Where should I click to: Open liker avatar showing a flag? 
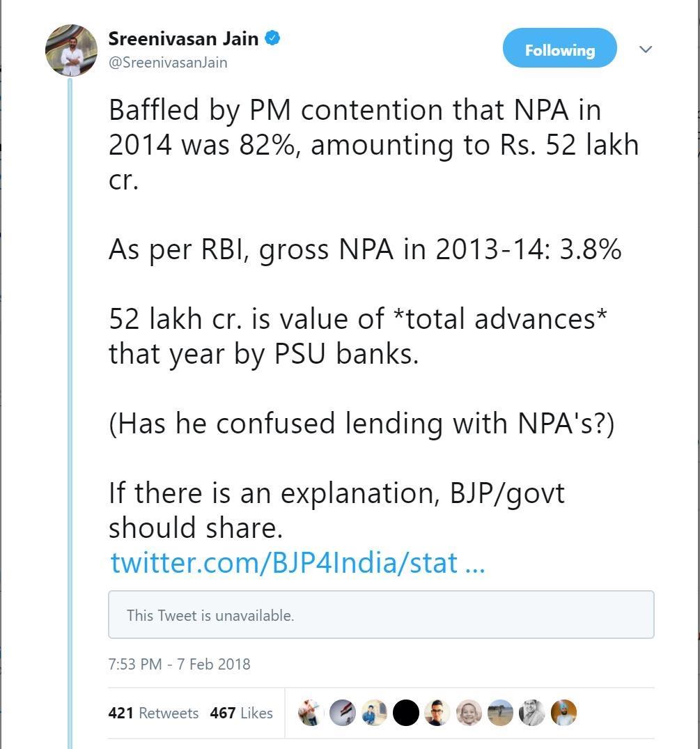(343, 713)
